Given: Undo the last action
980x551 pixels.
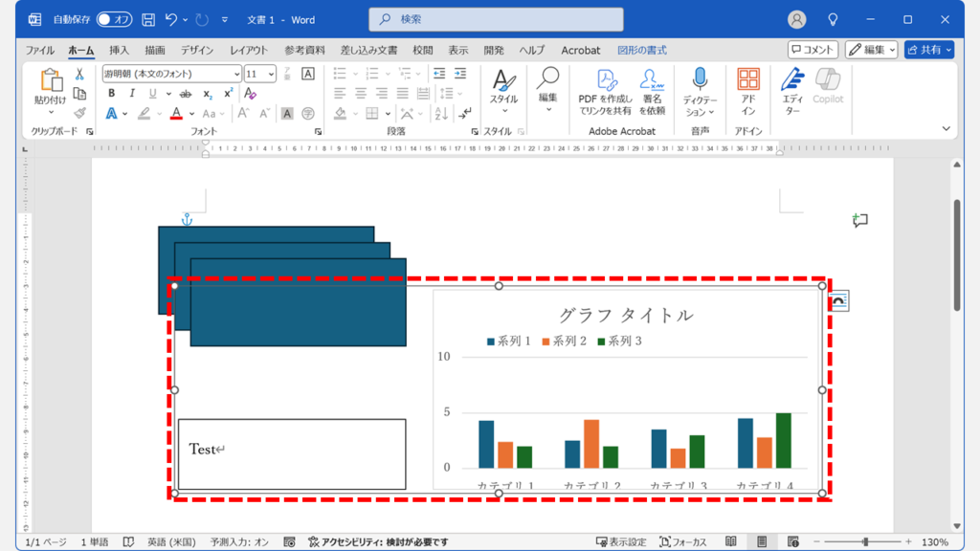Looking at the screenshot, I should pos(170,20).
